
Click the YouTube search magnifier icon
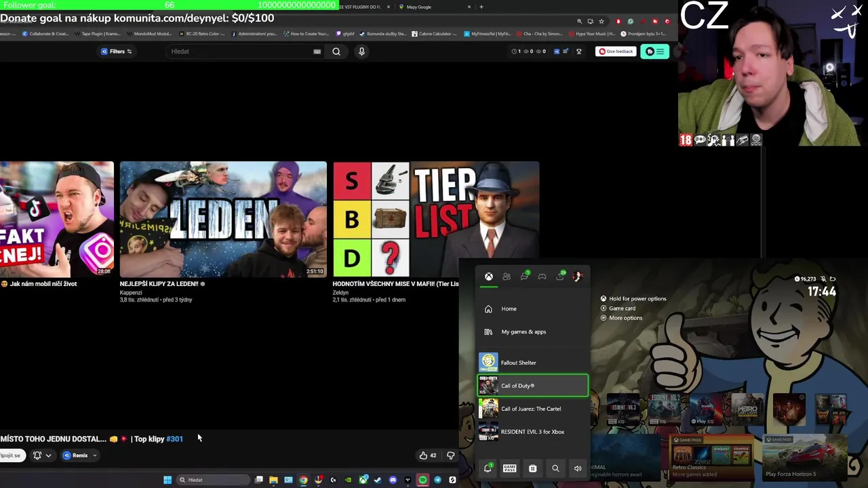[336, 52]
